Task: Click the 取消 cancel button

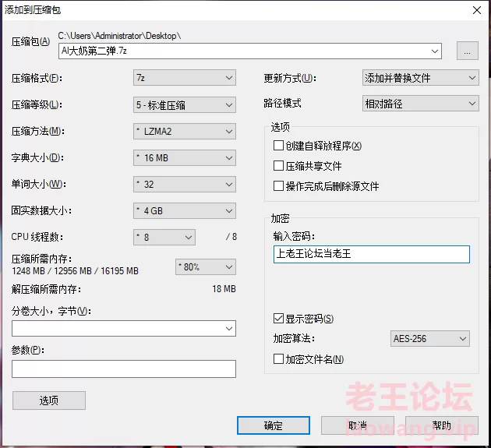Action: pyautogui.click(x=357, y=425)
